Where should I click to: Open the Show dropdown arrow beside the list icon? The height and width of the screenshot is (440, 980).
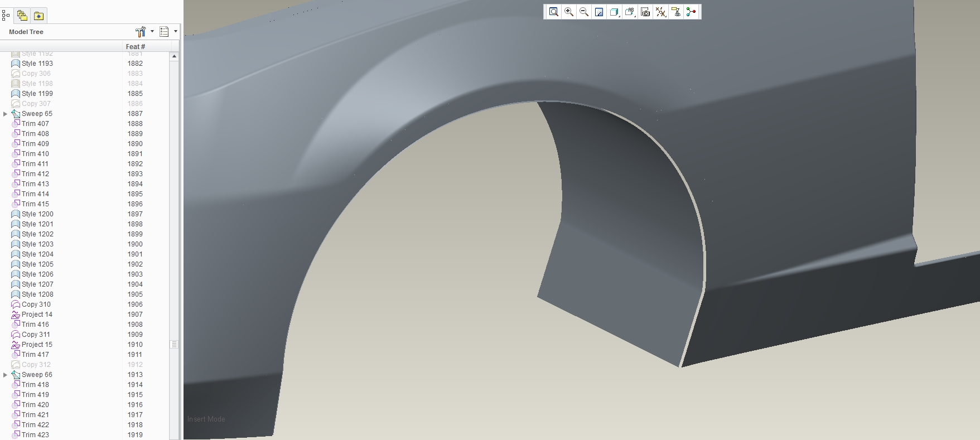(176, 32)
